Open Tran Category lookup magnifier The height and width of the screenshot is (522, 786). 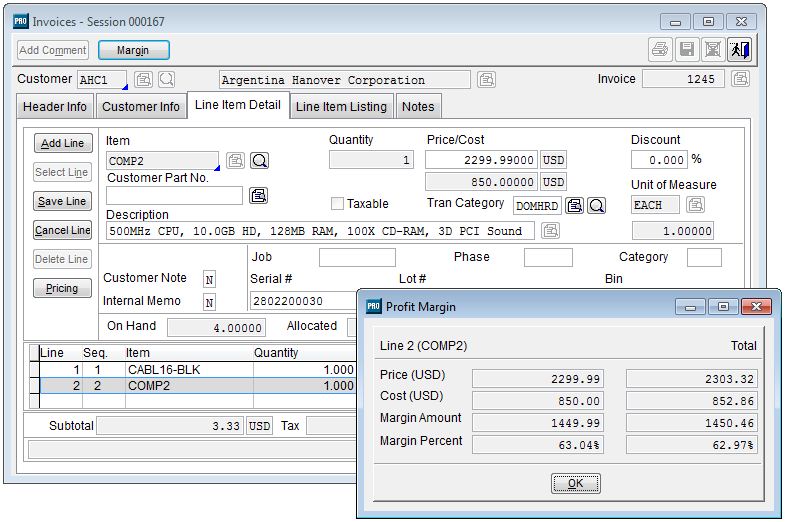(x=597, y=205)
